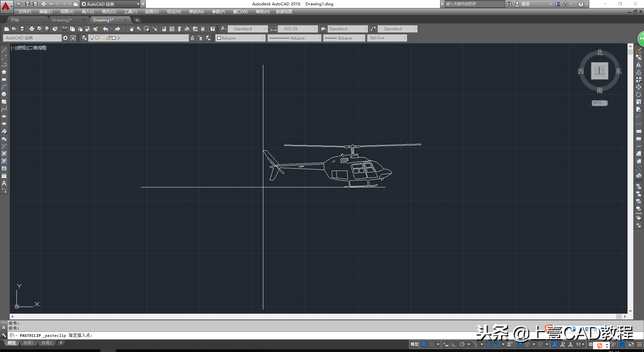Open Layer Properties Manager icon

(84, 38)
